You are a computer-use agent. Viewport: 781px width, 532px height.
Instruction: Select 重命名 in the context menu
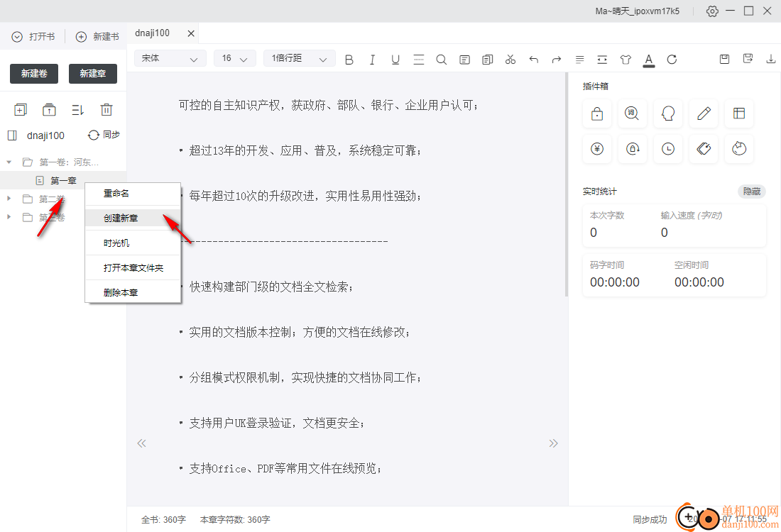[x=133, y=194]
